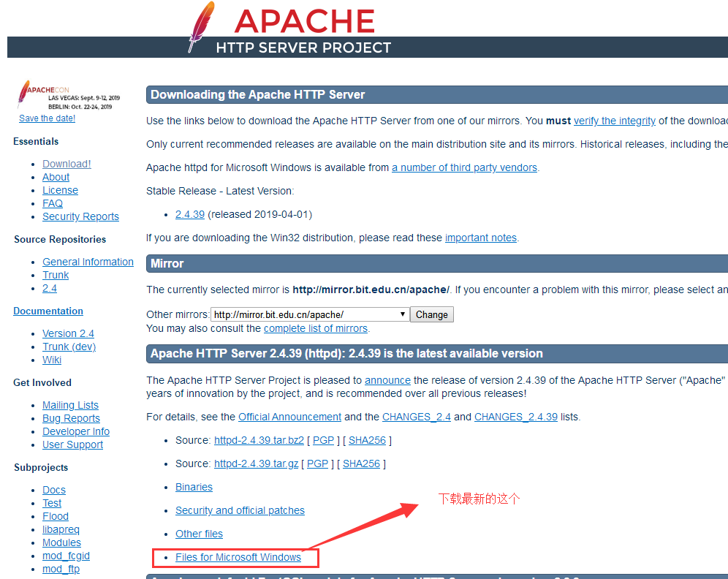Open the 'Other files' link
This screenshot has height=579, width=728.
click(200, 534)
